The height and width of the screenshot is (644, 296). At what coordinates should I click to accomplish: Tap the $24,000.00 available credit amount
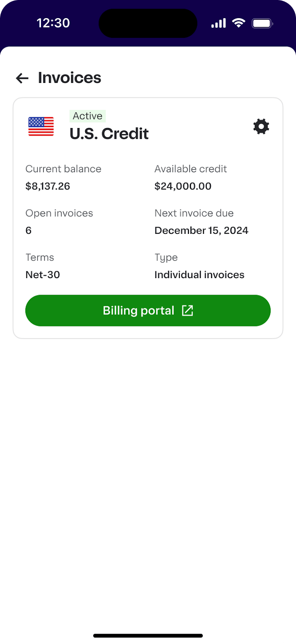coord(183,186)
